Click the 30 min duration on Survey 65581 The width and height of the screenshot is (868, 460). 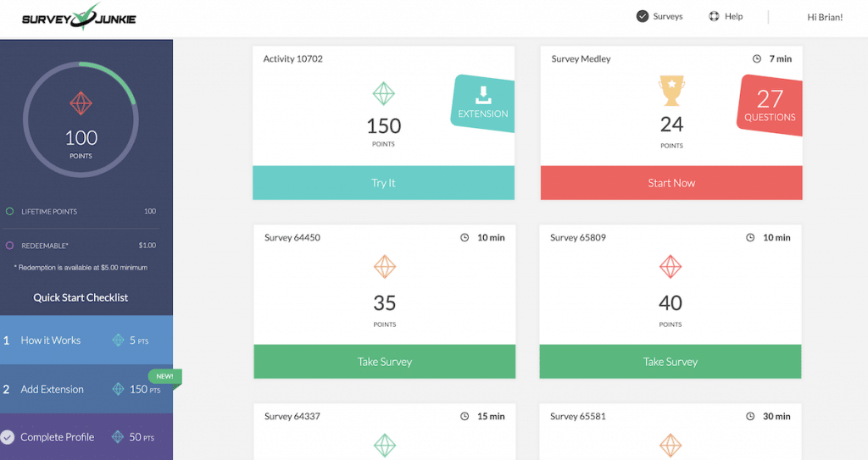pyautogui.click(x=776, y=416)
